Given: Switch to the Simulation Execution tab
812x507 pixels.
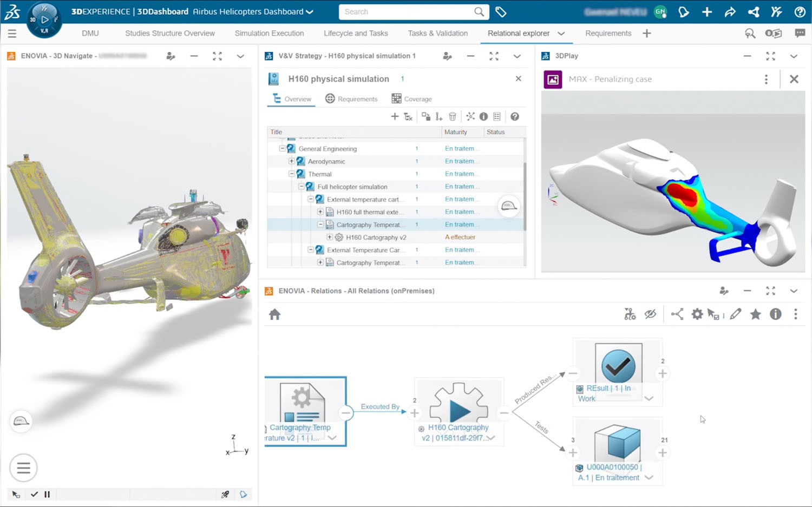Looking at the screenshot, I should coord(269,34).
